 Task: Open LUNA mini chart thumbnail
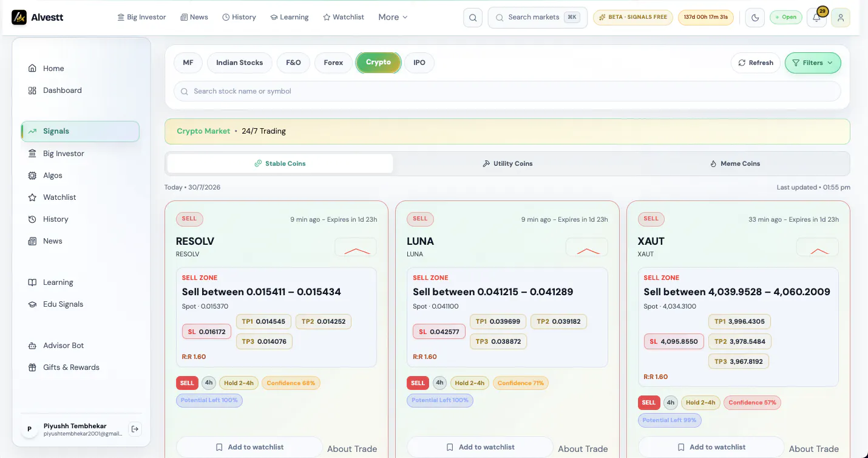(587, 247)
